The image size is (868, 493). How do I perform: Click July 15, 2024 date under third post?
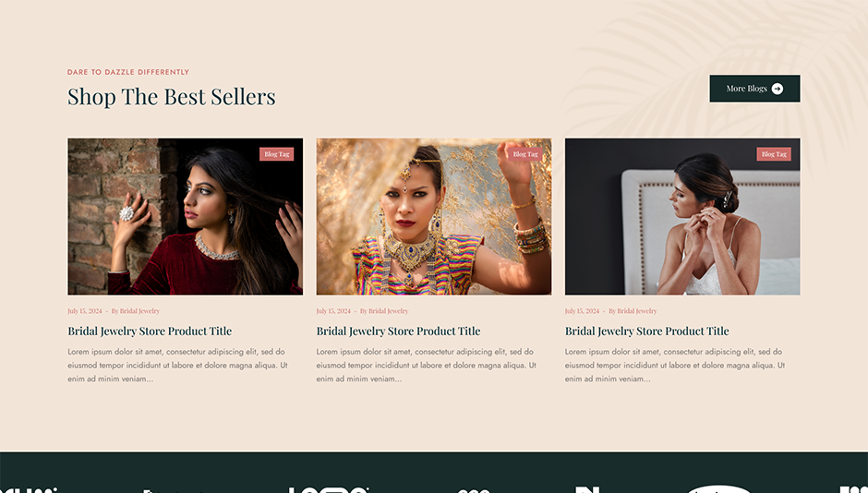coord(582,311)
